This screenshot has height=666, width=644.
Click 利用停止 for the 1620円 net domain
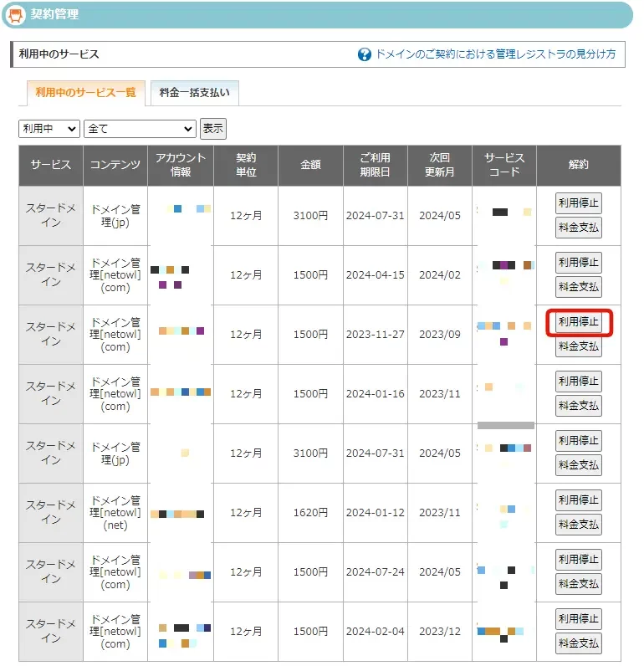point(579,500)
